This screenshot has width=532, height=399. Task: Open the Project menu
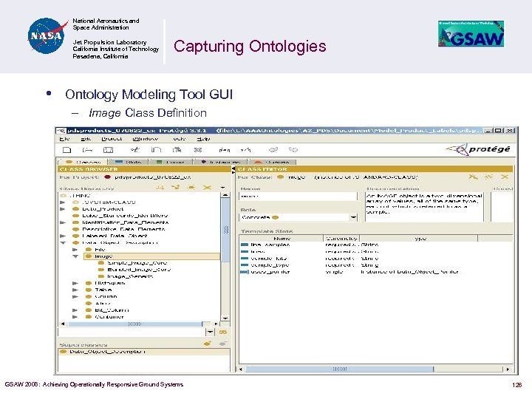click(x=112, y=139)
